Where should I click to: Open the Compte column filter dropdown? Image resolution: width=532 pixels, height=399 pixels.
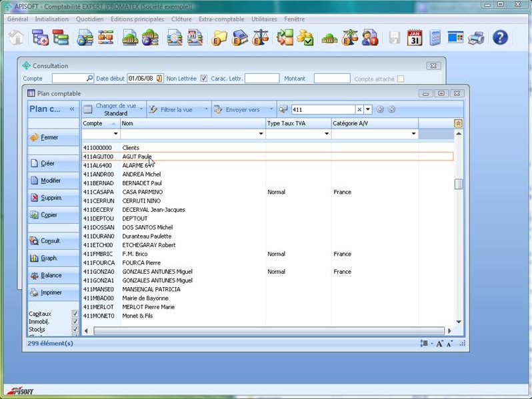[116, 134]
